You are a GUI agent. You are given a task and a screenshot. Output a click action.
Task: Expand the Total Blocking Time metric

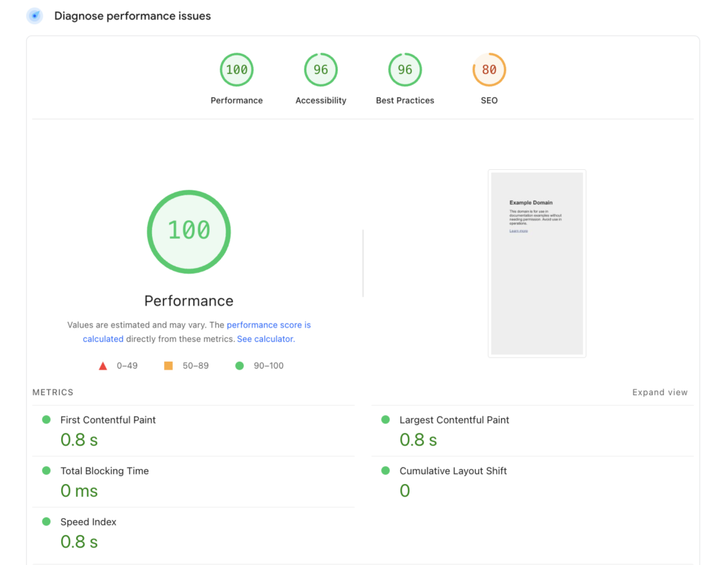(x=105, y=471)
